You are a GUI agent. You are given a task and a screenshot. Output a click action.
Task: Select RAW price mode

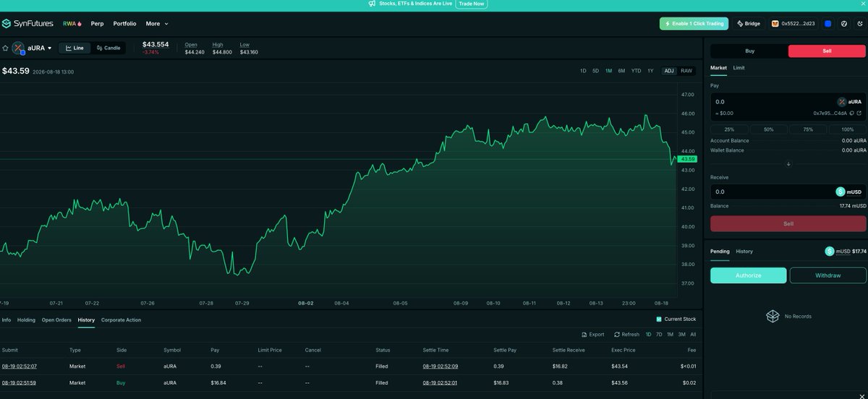pos(686,71)
